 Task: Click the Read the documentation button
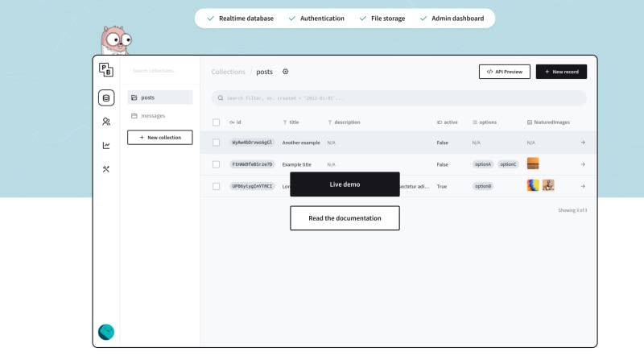pyautogui.click(x=345, y=218)
